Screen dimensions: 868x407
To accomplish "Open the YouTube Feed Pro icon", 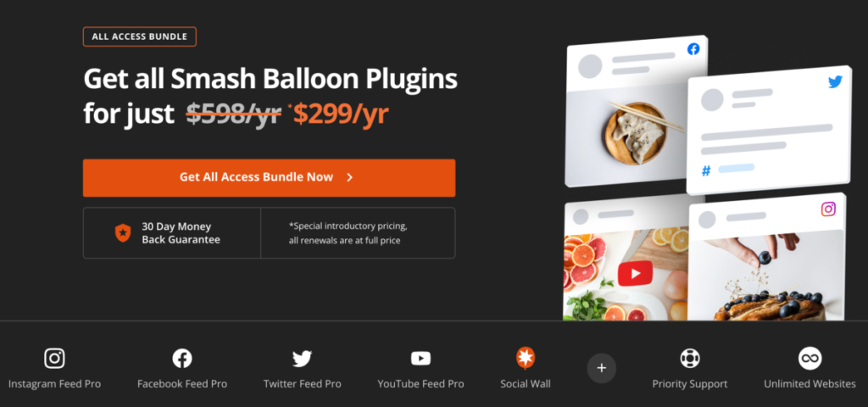I will [420, 359].
